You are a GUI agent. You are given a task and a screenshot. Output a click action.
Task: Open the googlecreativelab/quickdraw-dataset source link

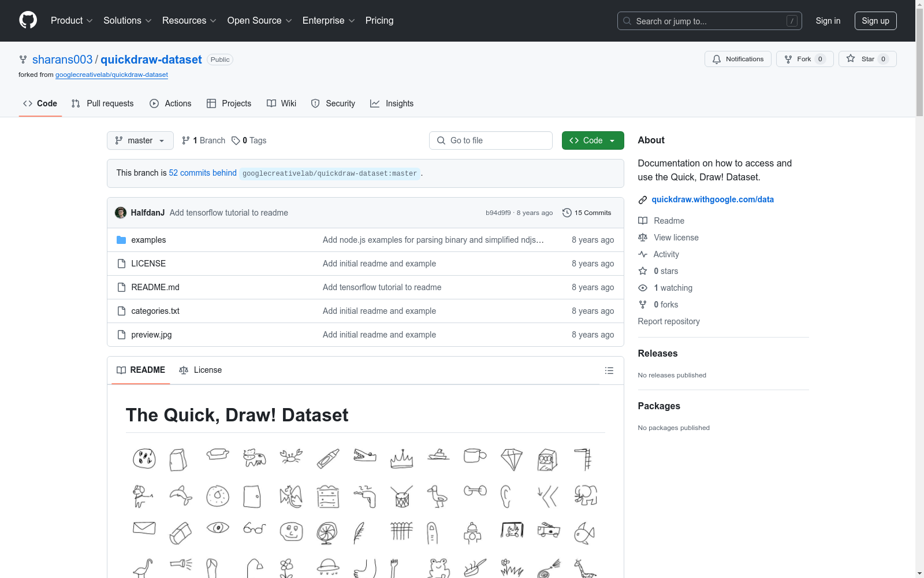[111, 75]
